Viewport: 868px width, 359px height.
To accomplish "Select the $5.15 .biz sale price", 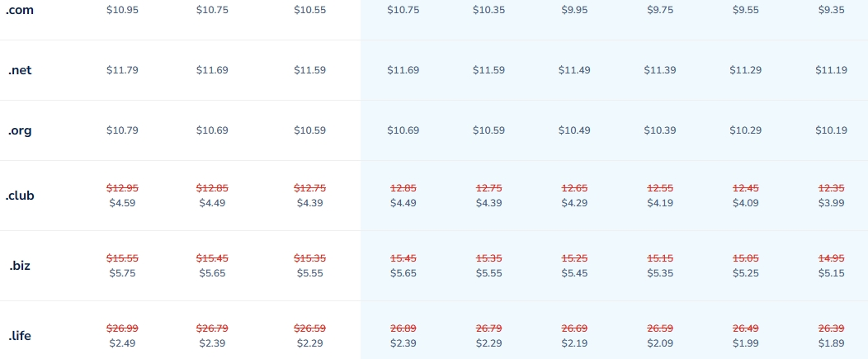I will pyautogui.click(x=831, y=273).
